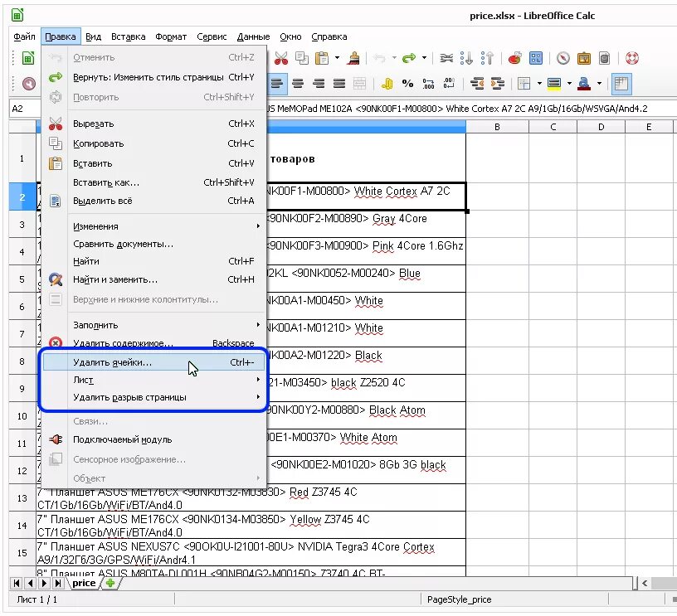677x616 pixels.
Task: Toggle align left button
Action: [276, 84]
